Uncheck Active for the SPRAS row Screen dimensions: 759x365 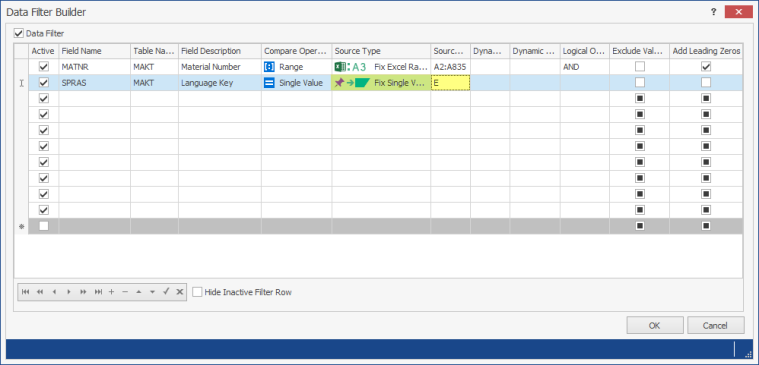(x=44, y=83)
